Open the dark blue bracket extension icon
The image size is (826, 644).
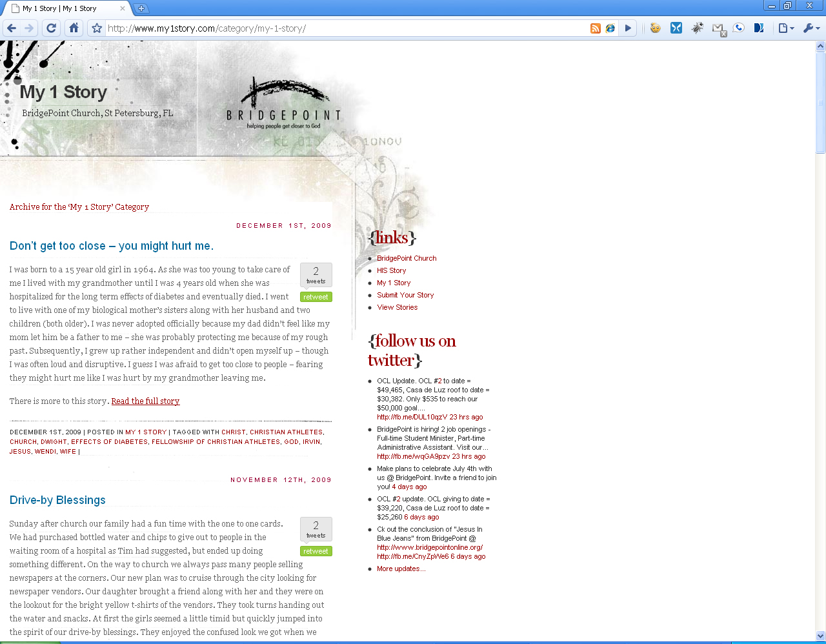pos(759,28)
